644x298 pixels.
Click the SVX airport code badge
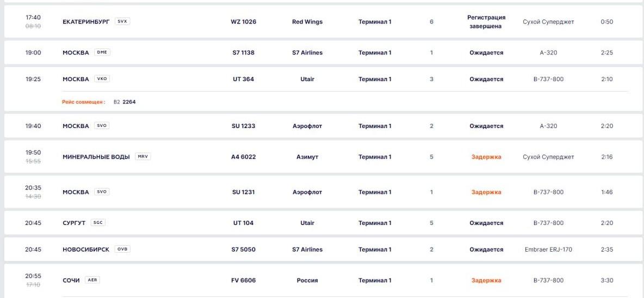(122, 22)
